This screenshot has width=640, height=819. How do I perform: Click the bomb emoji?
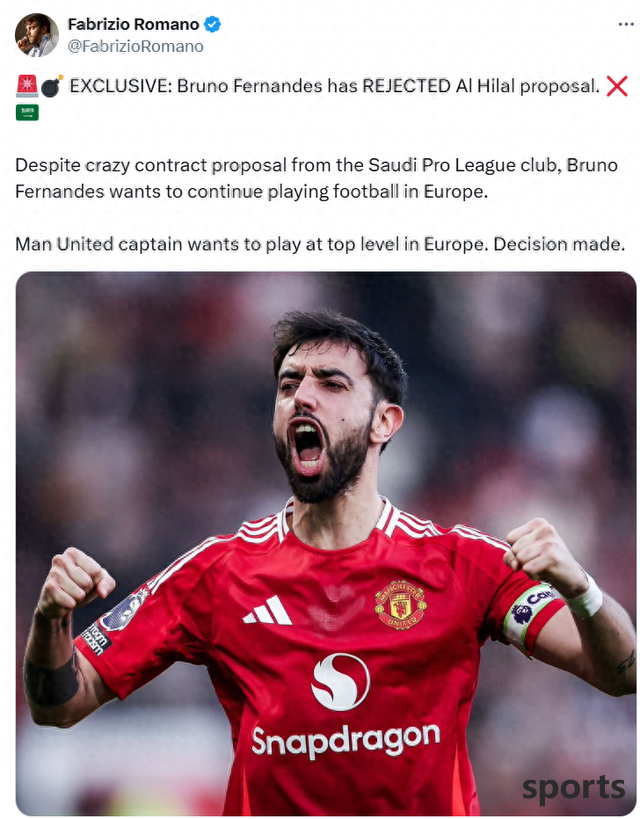[52, 86]
